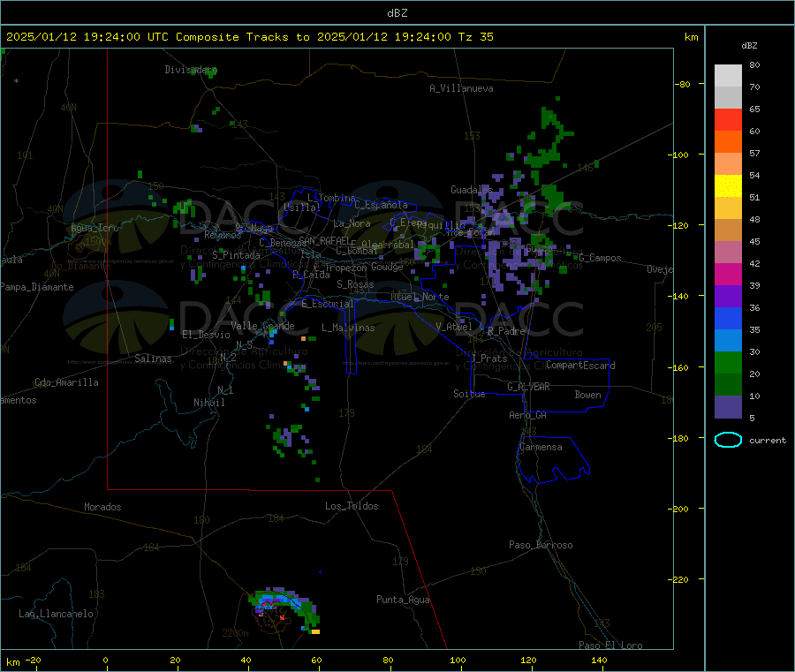The width and height of the screenshot is (795, 672).
Task: Click the 'Carmensa' map label
Action: [x=541, y=447]
